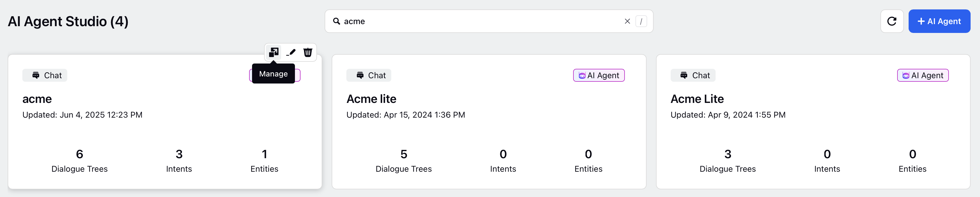980x197 pixels.
Task: Click the refresh icon button
Action: (x=892, y=21)
